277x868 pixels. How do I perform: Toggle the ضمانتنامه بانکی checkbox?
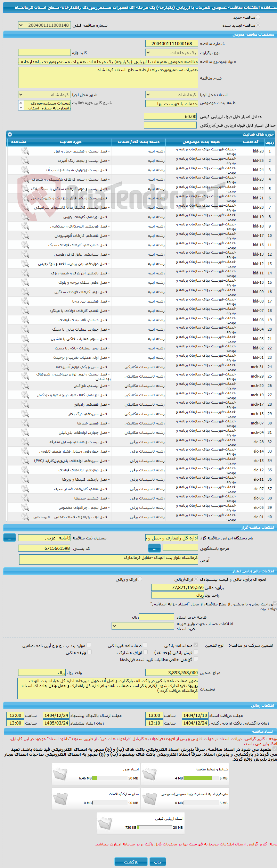click(x=196, y=645)
